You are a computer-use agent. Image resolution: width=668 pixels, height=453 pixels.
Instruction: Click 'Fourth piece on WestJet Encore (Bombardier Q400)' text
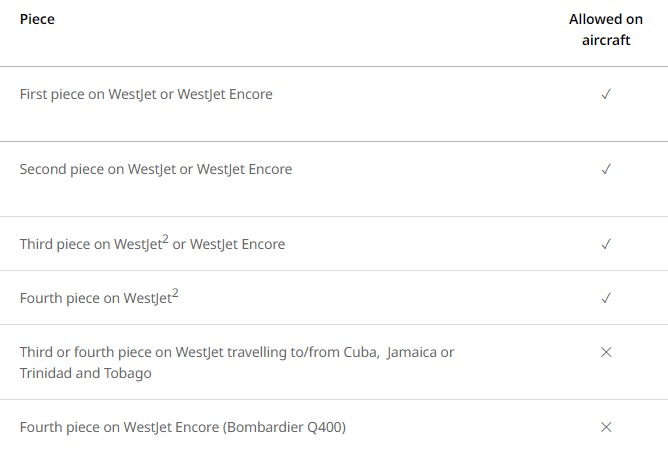coord(183,427)
